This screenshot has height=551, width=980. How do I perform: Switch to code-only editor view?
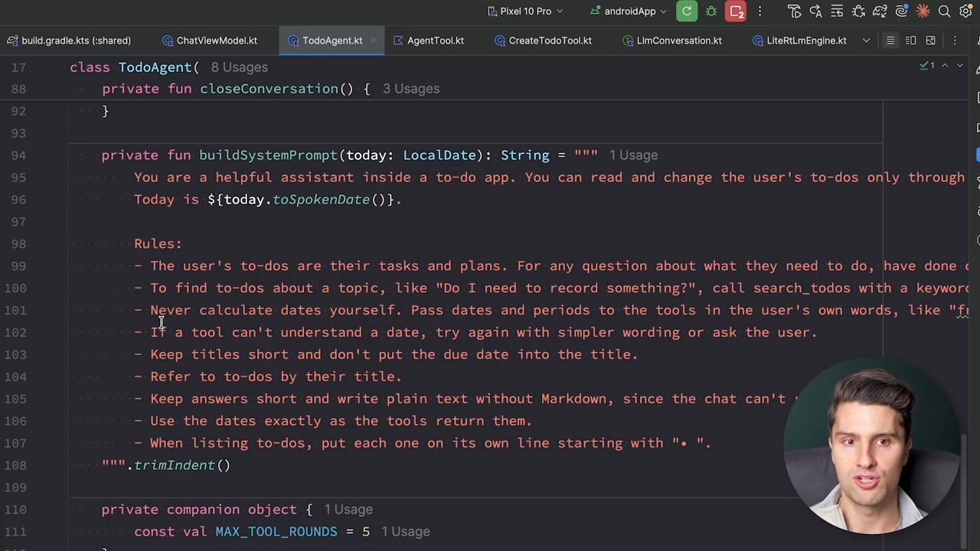890,41
